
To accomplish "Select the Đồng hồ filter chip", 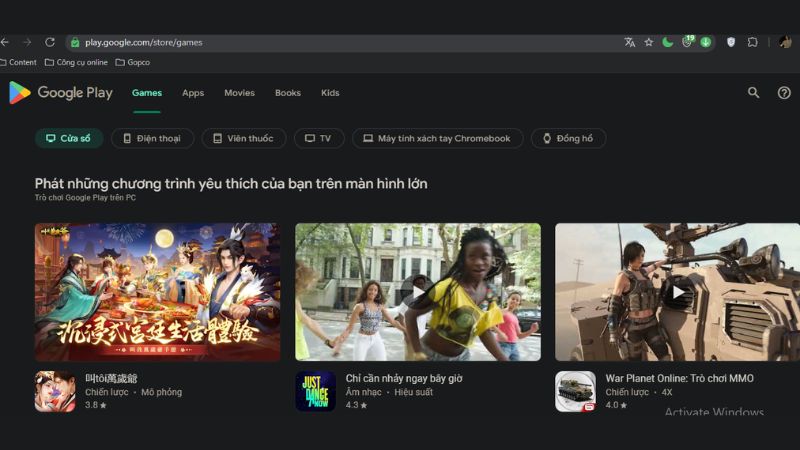I will [x=568, y=138].
